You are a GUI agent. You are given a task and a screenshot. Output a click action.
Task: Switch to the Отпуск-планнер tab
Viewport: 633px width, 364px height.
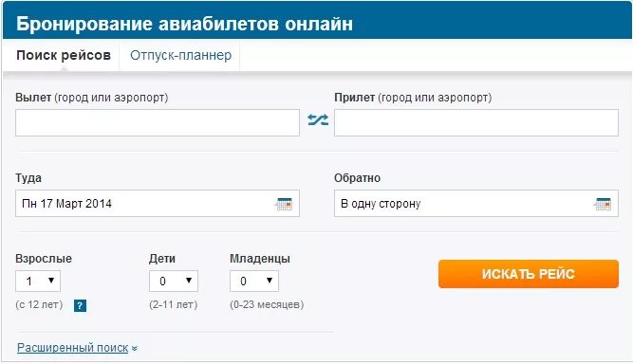181,55
